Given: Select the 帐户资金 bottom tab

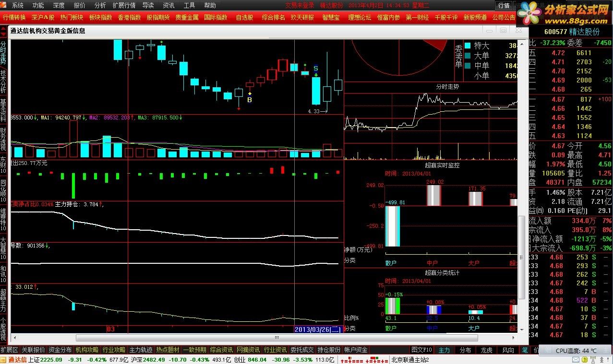Looking at the screenshot, I should click(x=356, y=350).
